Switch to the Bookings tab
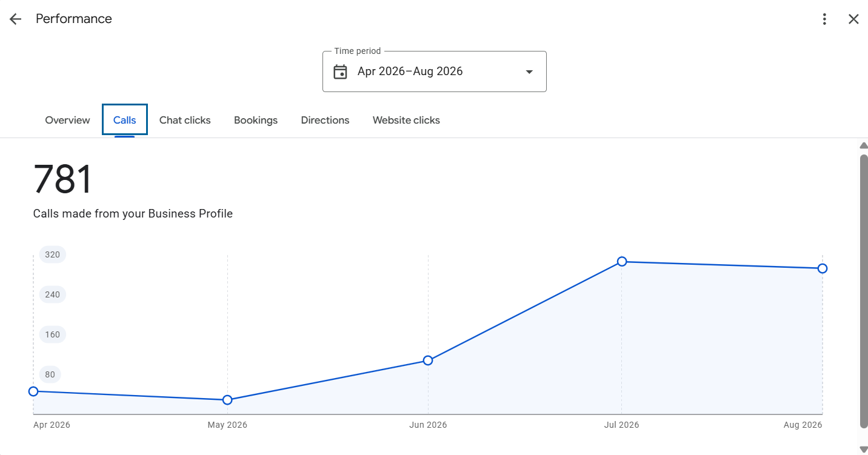Image resolution: width=868 pixels, height=455 pixels. [x=256, y=120]
